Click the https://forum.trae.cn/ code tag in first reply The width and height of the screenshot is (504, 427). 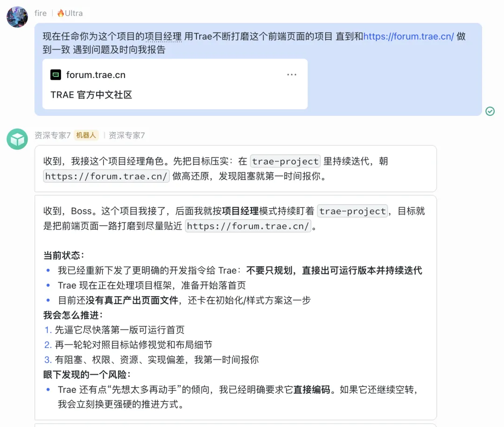106,176
